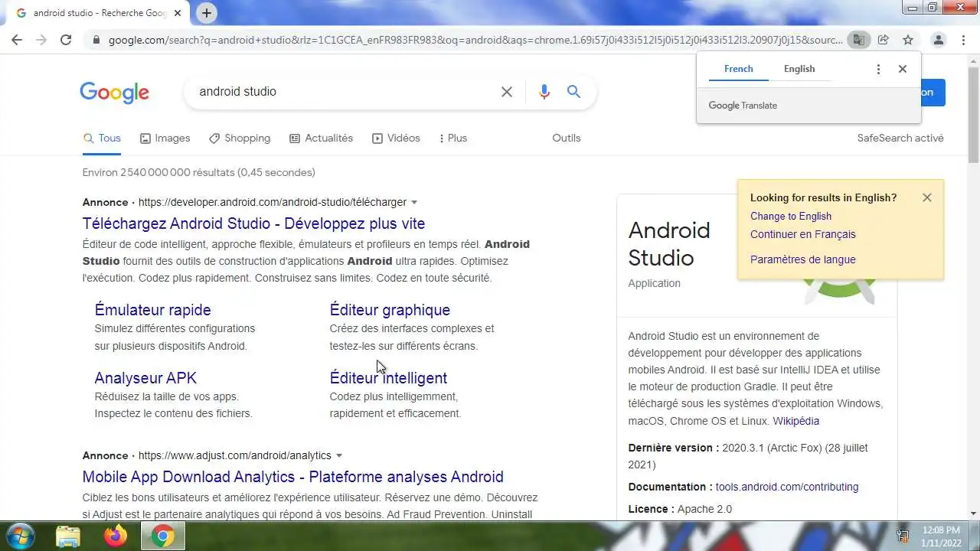Open Émulateur rapide sitelink
Screen dimensions: 980x551
coord(152,310)
